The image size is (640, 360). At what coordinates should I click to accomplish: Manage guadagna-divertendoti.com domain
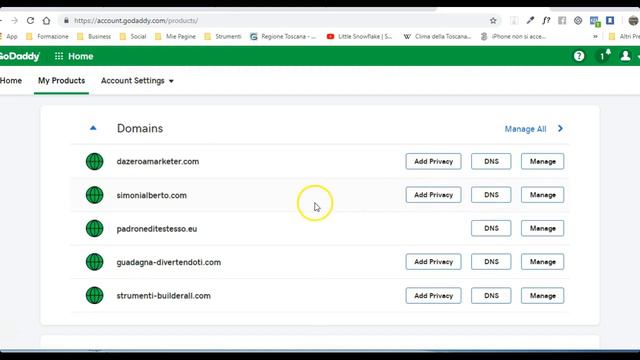click(x=542, y=262)
